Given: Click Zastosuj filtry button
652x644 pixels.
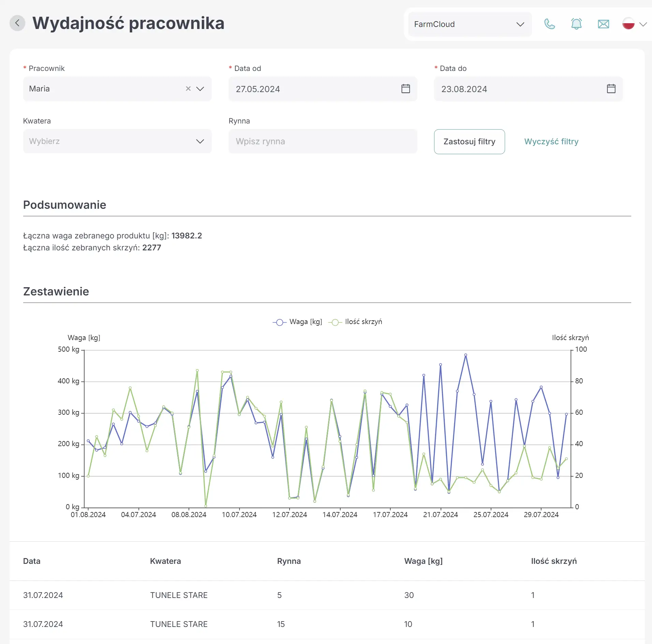Looking at the screenshot, I should pyautogui.click(x=469, y=142).
